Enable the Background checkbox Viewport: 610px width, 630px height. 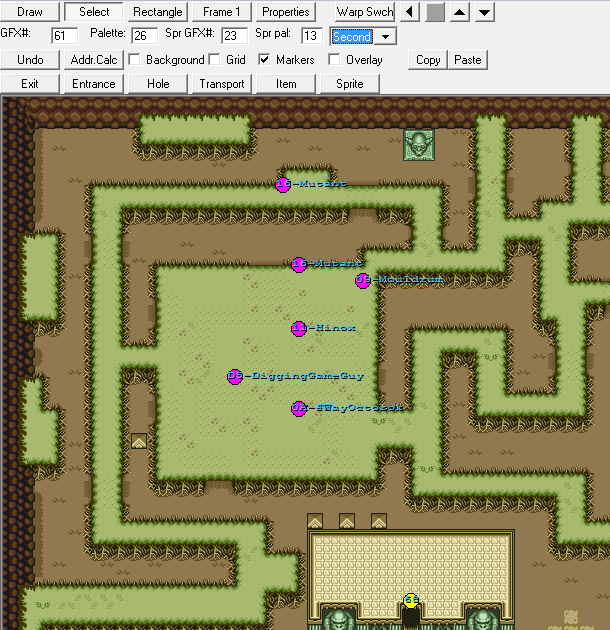click(134, 60)
